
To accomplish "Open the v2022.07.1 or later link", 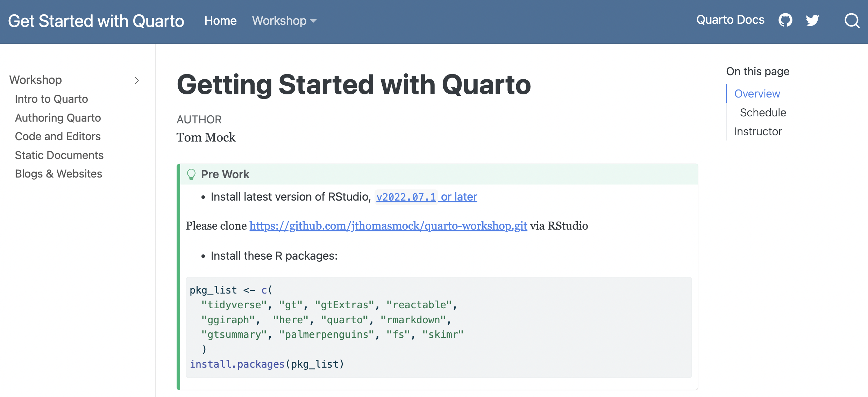I will [x=426, y=197].
